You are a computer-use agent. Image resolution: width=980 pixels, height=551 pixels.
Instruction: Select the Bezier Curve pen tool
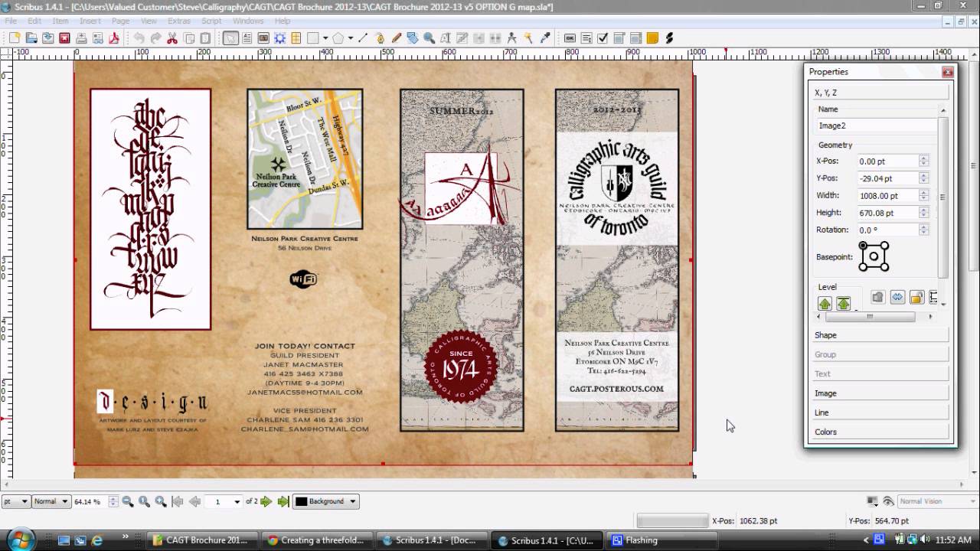379,38
